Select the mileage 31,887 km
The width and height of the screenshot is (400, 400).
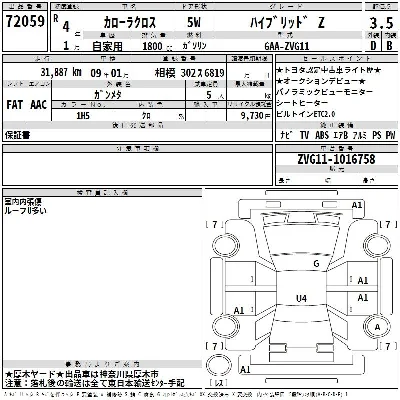coord(61,72)
